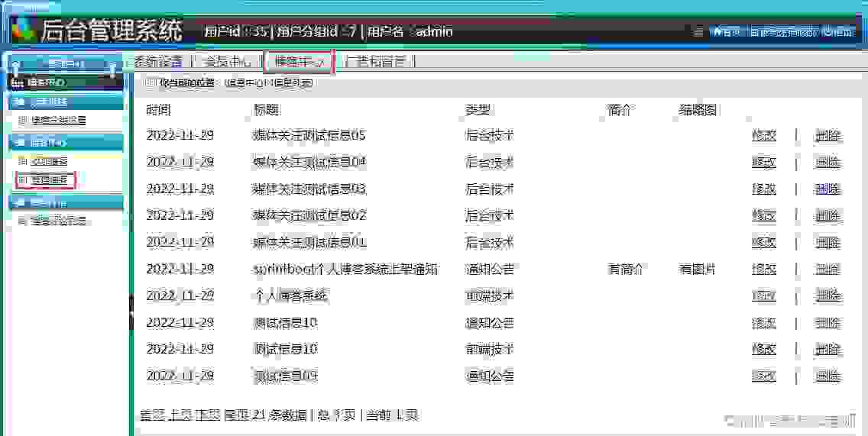Click 删除 for 媒体关注测试信息03

[x=828, y=189]
